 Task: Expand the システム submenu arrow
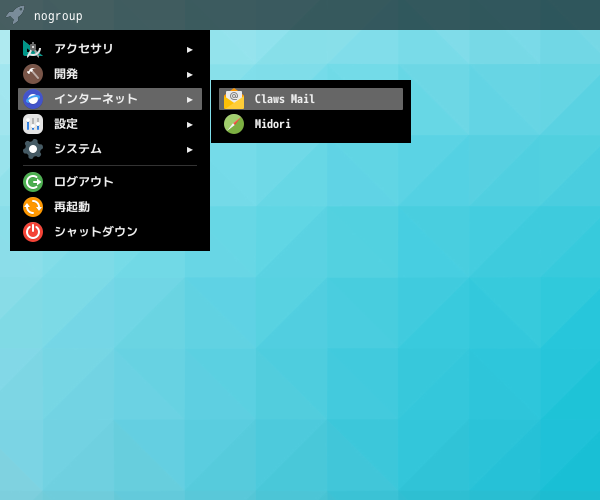click(x=189, y=150)
